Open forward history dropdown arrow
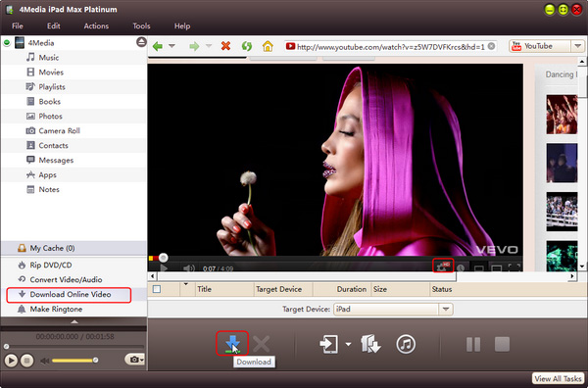 tap(209, 46)
